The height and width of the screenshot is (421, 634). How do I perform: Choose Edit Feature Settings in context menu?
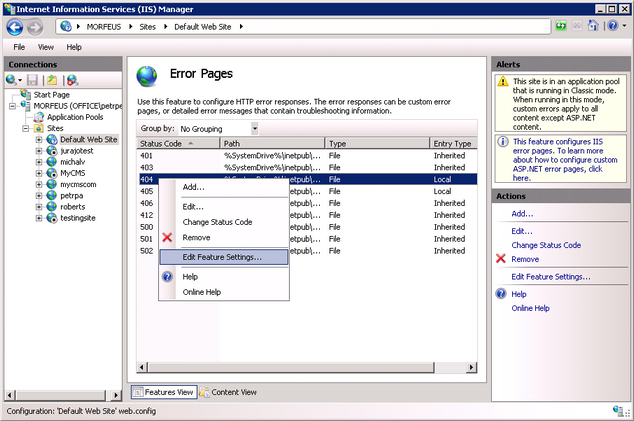click(x=224, y=257)
